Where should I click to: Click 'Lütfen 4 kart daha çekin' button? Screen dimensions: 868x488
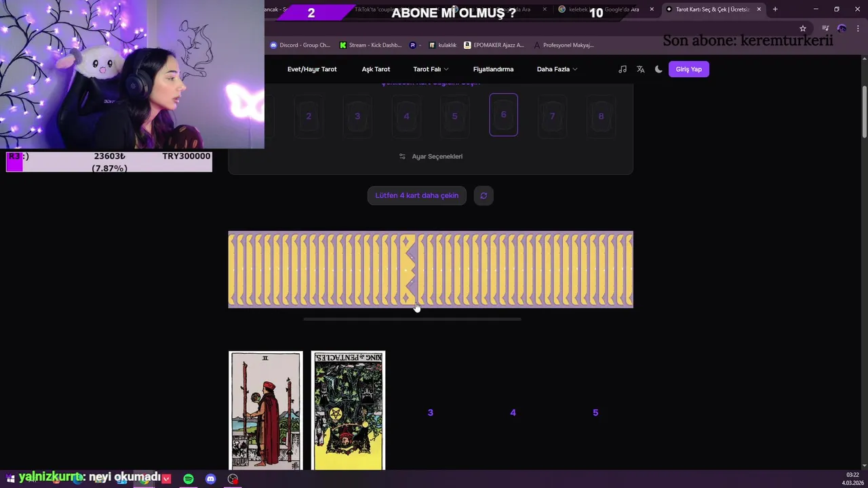coord(417,195)
